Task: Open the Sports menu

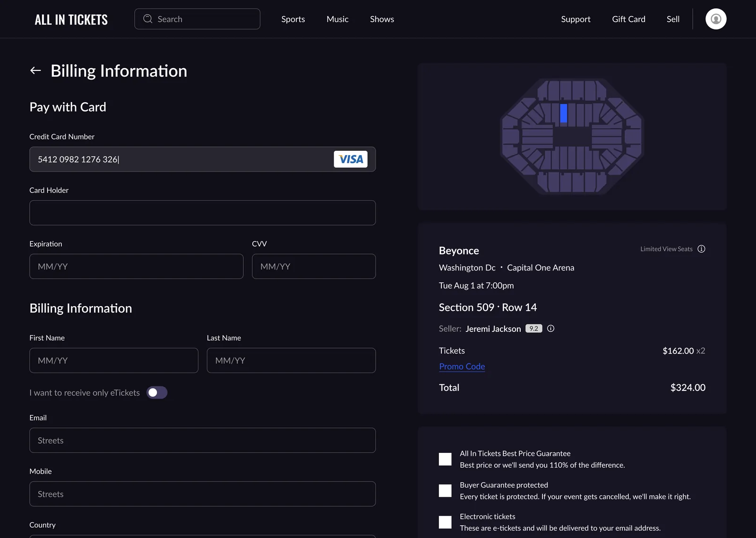Action: pos(293,19)
